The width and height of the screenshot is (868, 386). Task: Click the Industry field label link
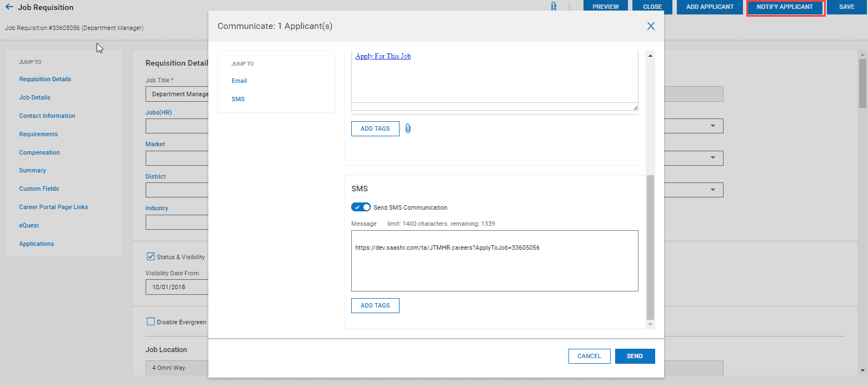coord(157,208)
